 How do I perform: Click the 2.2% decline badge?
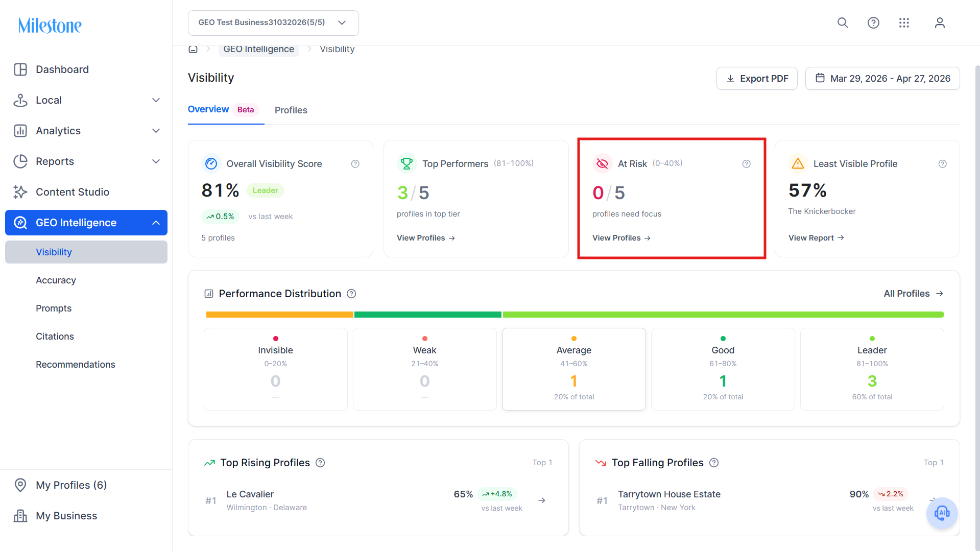[891, 494]
